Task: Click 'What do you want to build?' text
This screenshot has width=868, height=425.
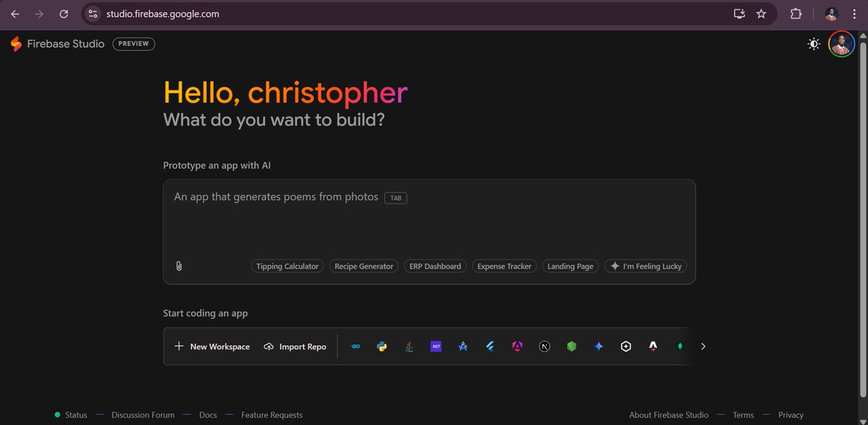Action: pyautogui.click(x=274, y=119)
